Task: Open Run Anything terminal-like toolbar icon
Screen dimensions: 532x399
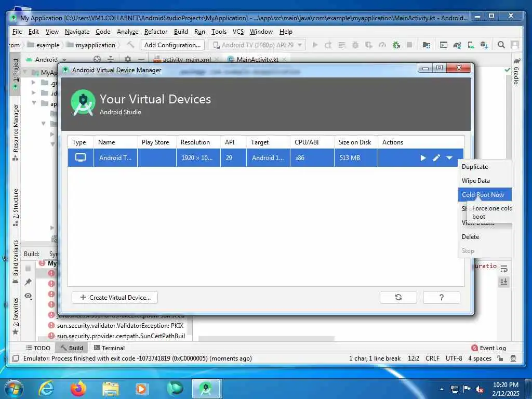Action: (x=444, y=45)
